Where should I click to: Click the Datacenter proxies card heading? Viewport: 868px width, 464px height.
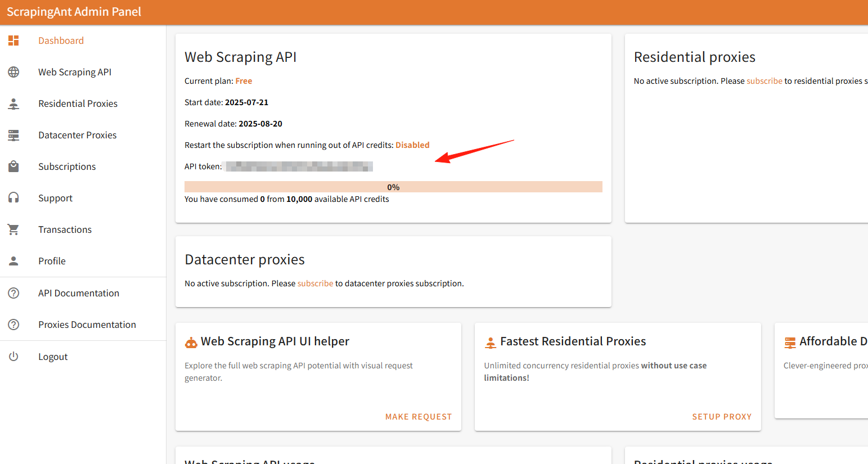(245, 259)
